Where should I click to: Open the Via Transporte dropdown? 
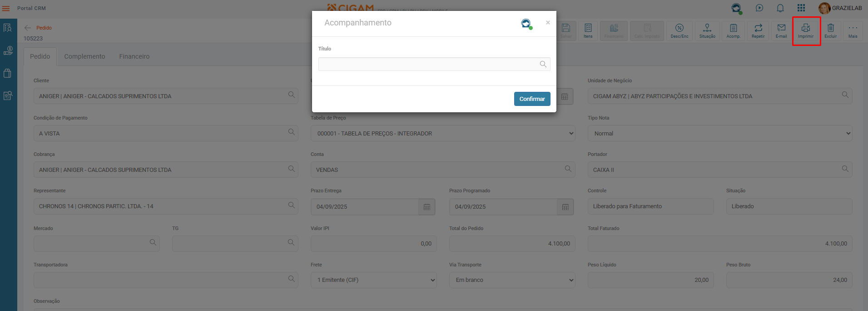(512, 280)
